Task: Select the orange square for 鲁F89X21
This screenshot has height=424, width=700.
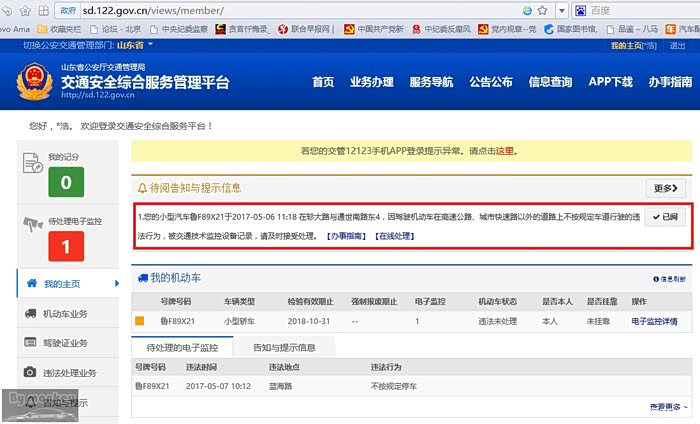Action: pos(140,322)
